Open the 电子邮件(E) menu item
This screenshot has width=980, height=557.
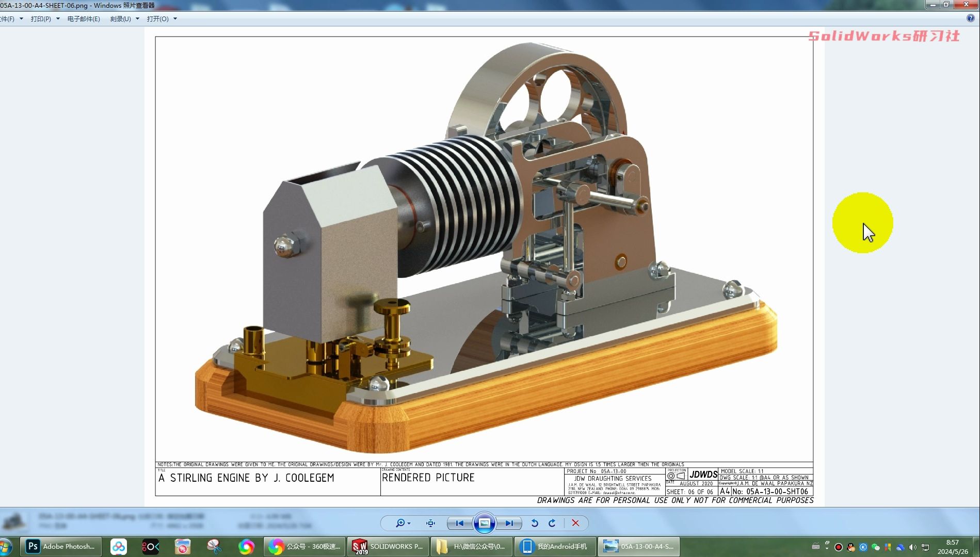point(84,19)
